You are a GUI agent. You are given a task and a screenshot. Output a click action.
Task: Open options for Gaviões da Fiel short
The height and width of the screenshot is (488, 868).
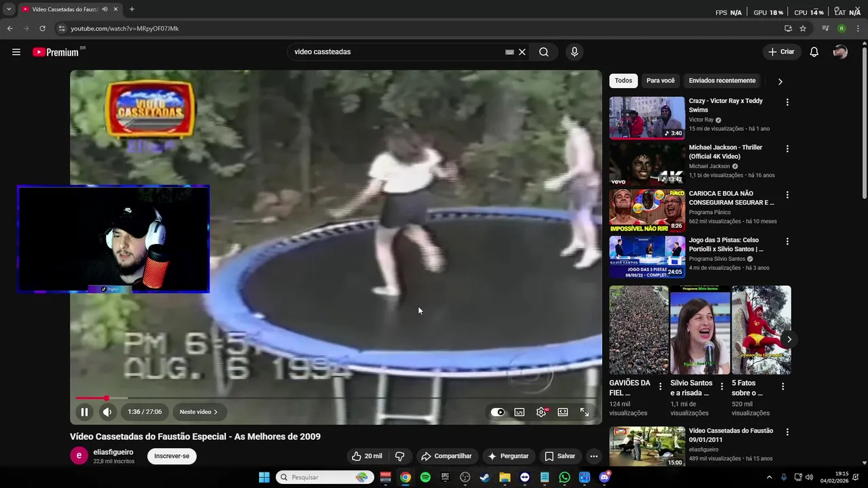click(x=660, y=386)
